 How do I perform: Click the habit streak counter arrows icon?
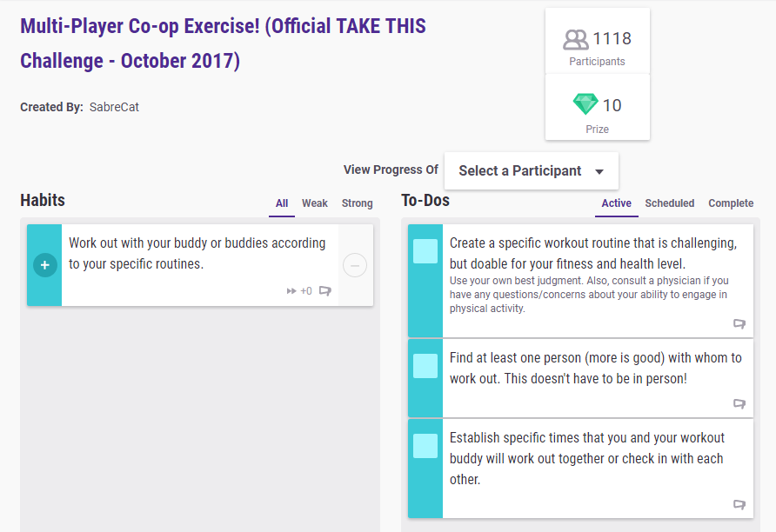(291, 291)
